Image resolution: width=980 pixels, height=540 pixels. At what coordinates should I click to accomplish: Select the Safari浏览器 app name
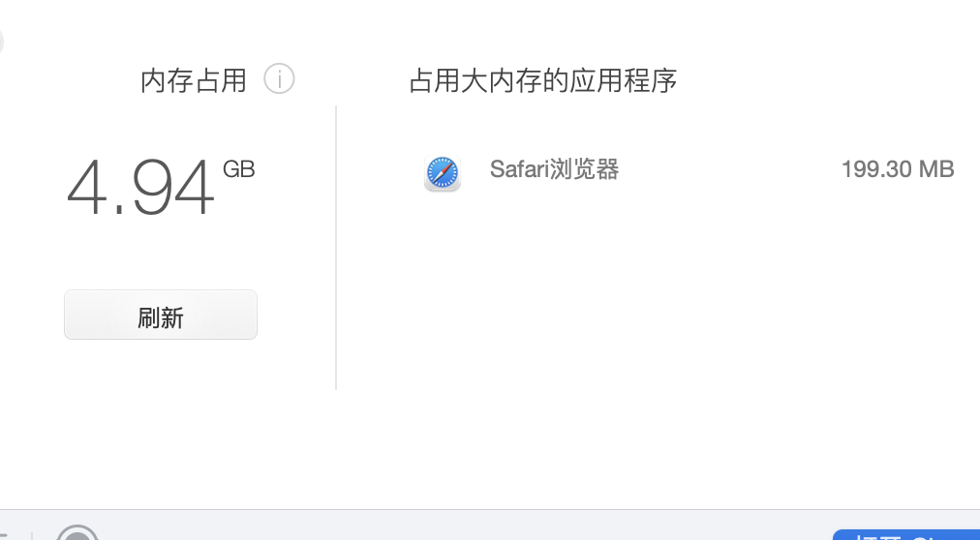pyautogui.click(x=554, y=170)
